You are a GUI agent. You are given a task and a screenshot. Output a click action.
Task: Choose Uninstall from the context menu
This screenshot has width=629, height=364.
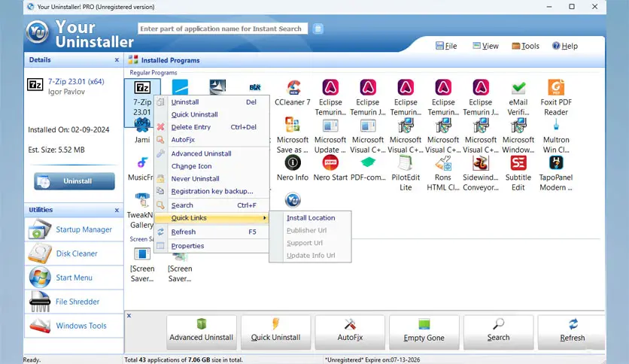pos(212,102)
